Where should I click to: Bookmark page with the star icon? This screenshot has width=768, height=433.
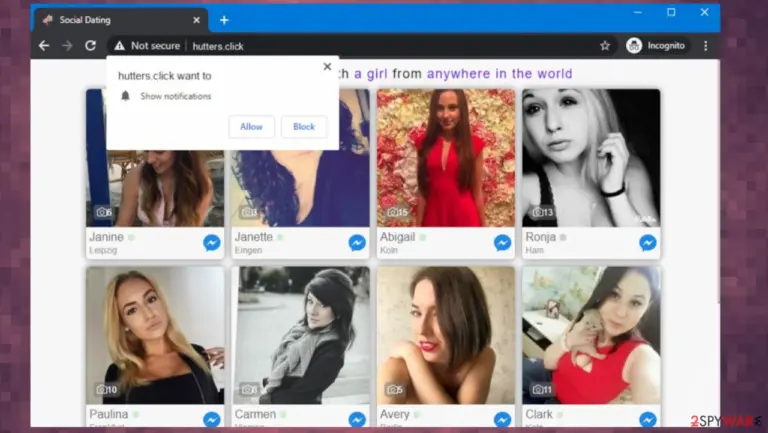(605, 46)
